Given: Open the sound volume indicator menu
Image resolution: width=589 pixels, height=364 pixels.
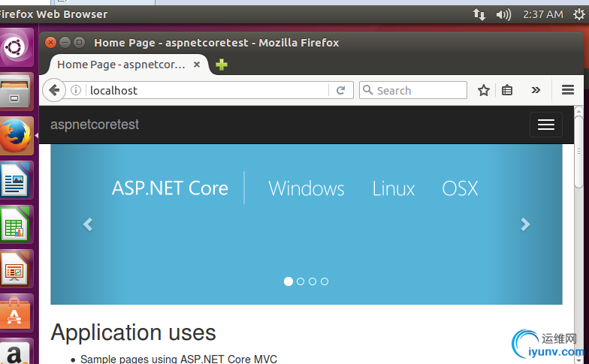Looking at the screenshot, I should [x=503, y=14].
